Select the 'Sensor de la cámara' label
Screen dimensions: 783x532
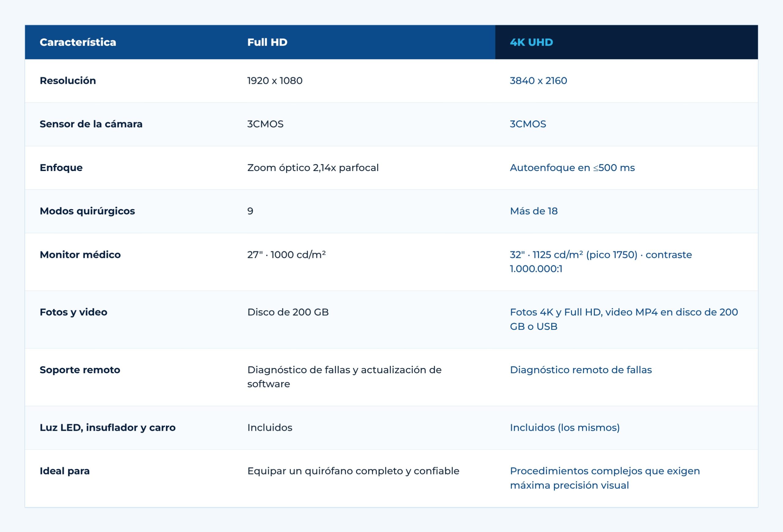click(91, 124)
